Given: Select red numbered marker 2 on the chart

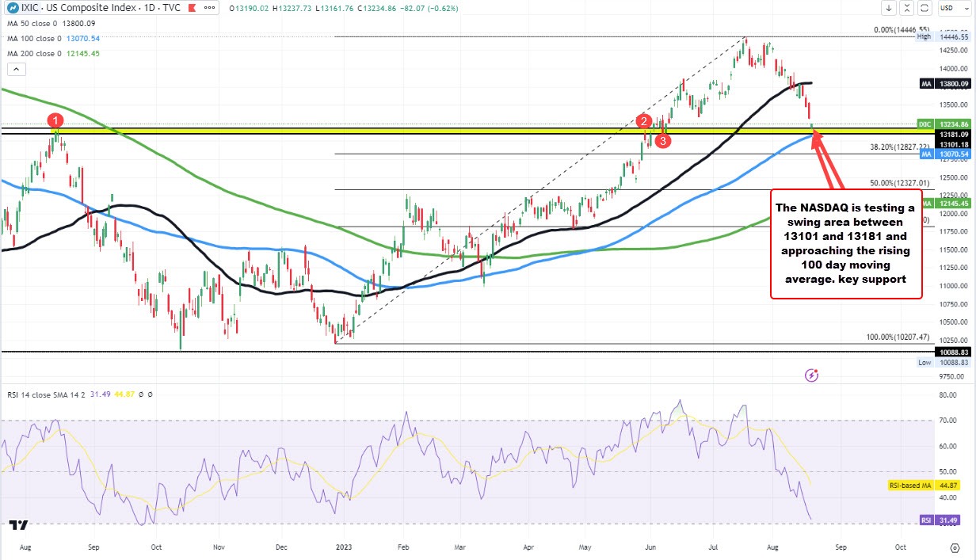Looking at the screenshot, I should [643, 122].
